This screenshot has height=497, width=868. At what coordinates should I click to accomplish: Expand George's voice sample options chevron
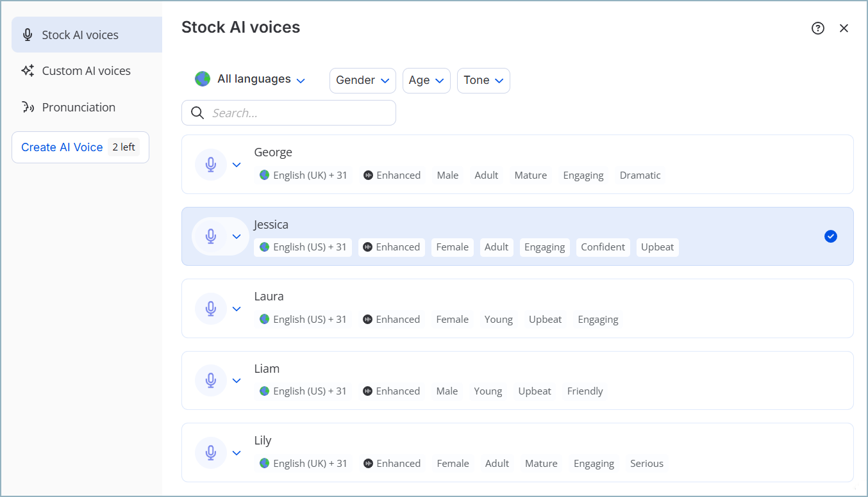click(236, 164)
